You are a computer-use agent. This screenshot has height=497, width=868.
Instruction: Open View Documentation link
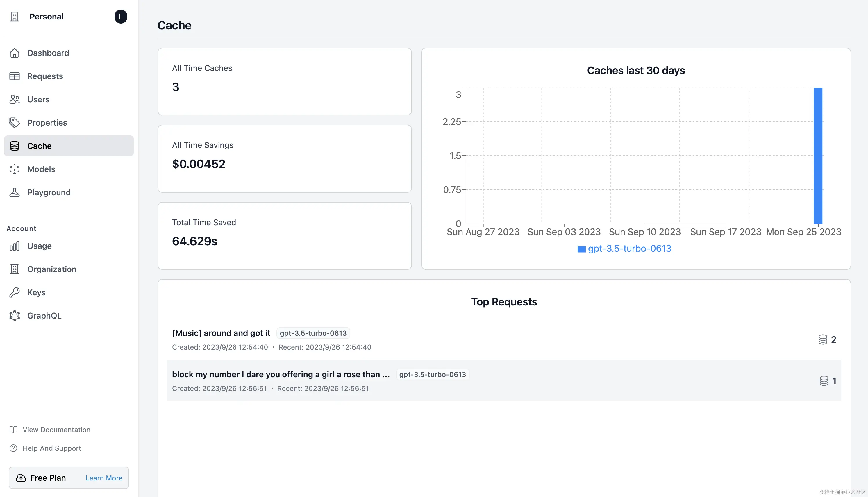click(56, 430)
